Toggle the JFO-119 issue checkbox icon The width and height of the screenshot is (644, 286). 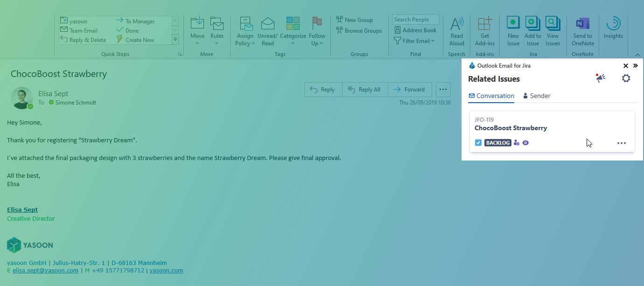[478, 143]
